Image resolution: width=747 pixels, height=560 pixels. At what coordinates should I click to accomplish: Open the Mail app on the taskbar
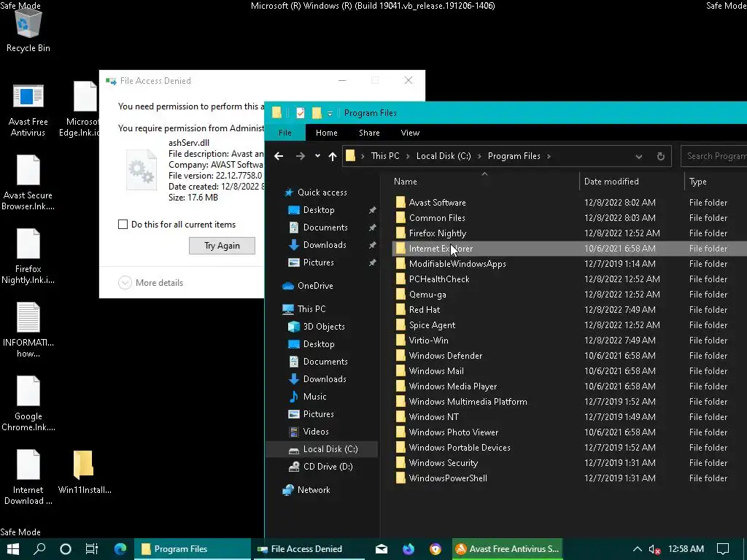click(x=382, y=549)
